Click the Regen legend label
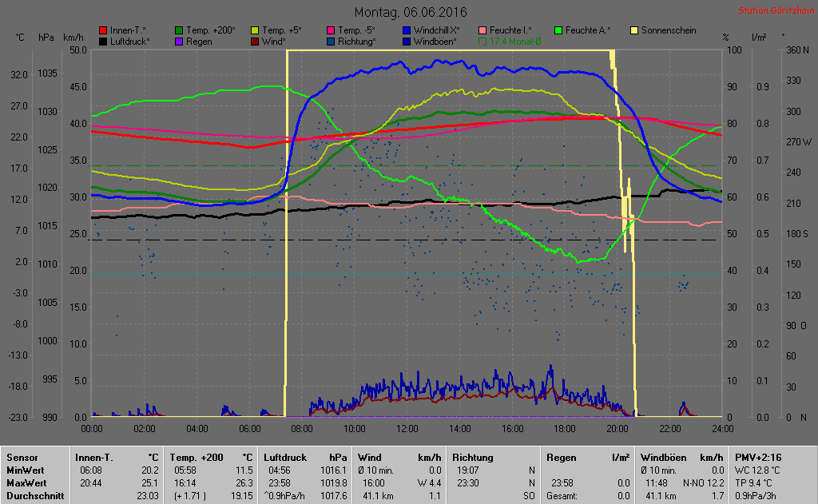The width and height of the screenshot is (818, 504). point(199,42)
